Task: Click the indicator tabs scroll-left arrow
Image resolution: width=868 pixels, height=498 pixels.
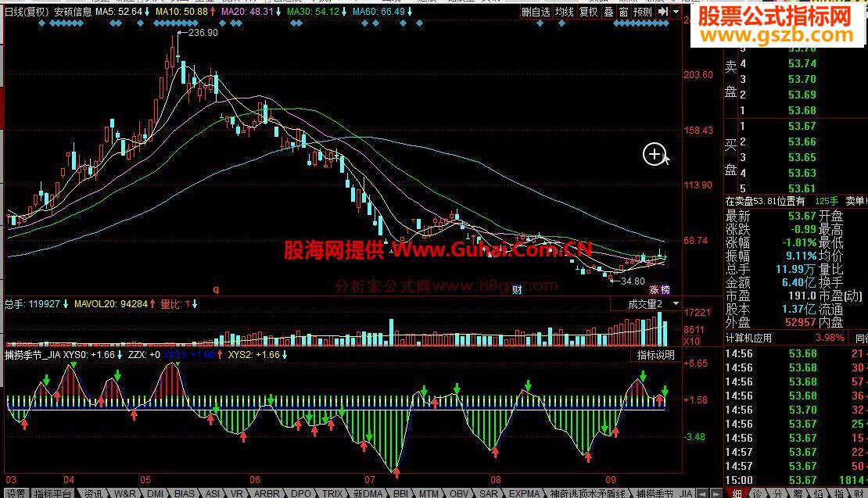Action: 702,493
